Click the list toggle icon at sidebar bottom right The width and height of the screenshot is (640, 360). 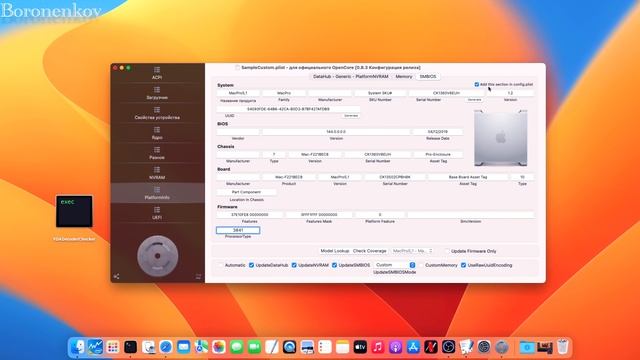pyautogui.click(x=198, y=276)
